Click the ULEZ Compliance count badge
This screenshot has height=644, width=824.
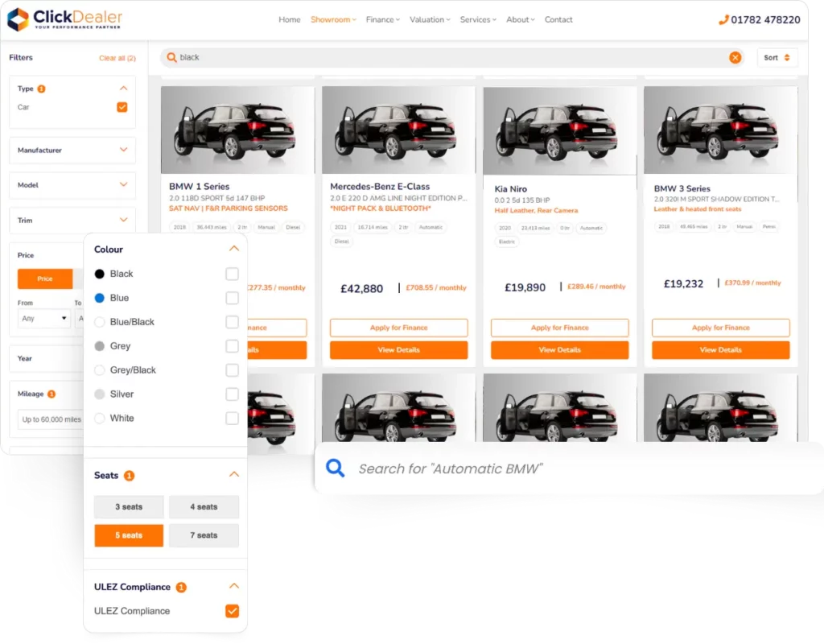(x=181, y=587)
